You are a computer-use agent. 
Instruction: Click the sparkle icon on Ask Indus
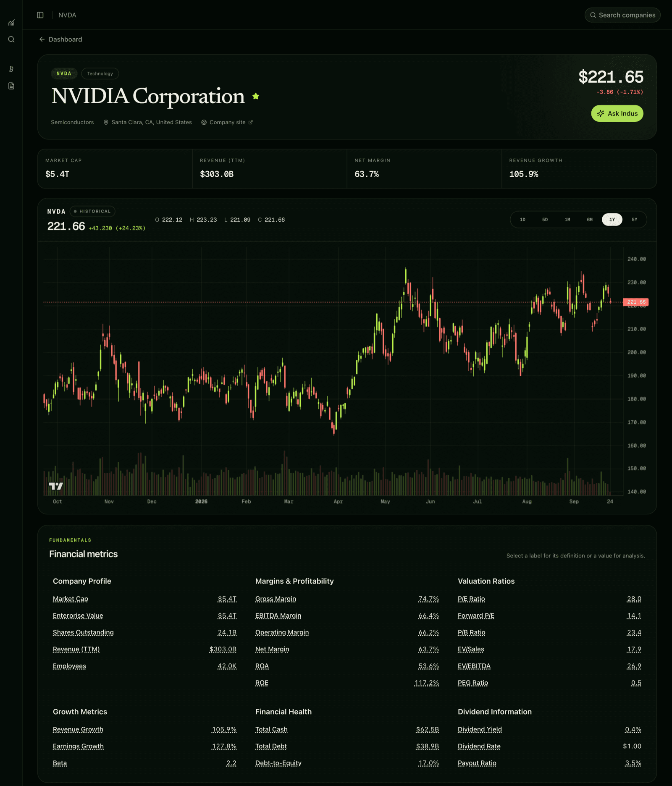click(x=601, y=113)
